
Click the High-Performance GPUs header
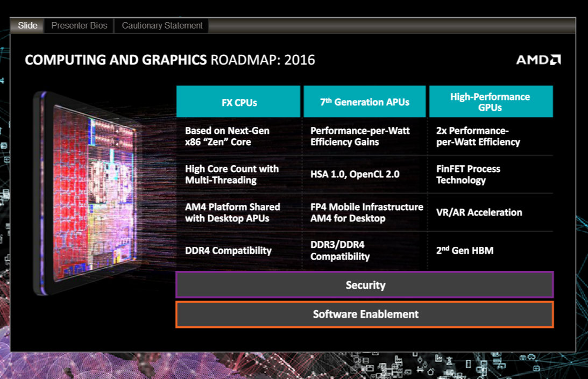[x=491, y=102]
